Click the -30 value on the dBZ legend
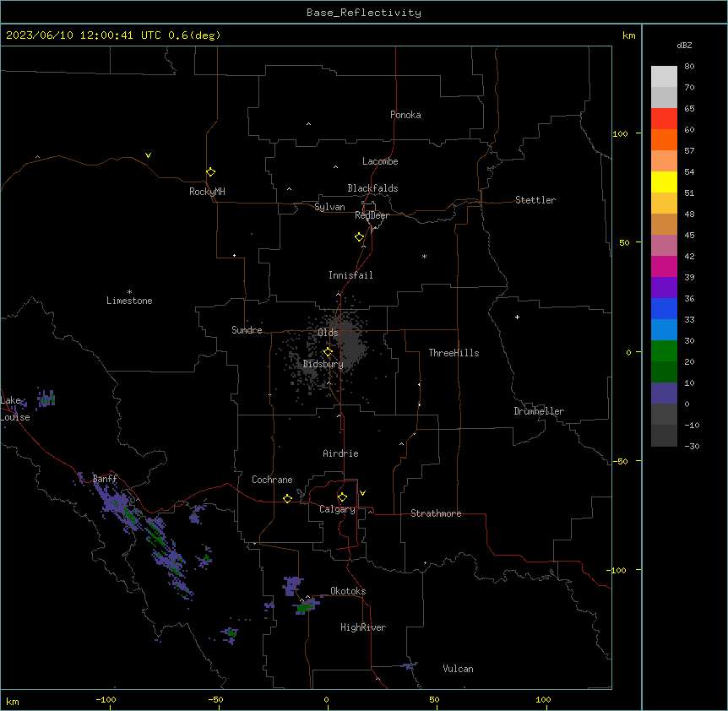Image resolution: width=728 pixels, height=711 pixels. pos(692,446)
